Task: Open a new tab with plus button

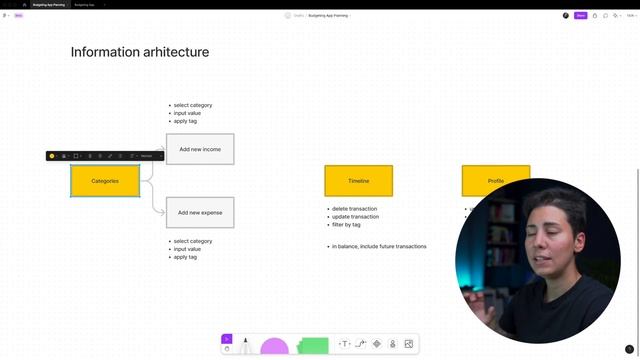Action: point(104,5)
